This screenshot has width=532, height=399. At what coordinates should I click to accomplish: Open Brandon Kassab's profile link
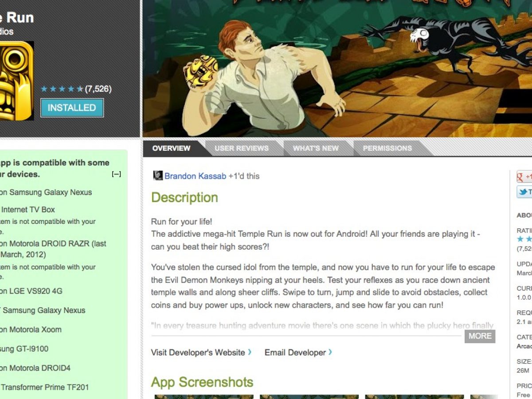(x=196, y=176)
